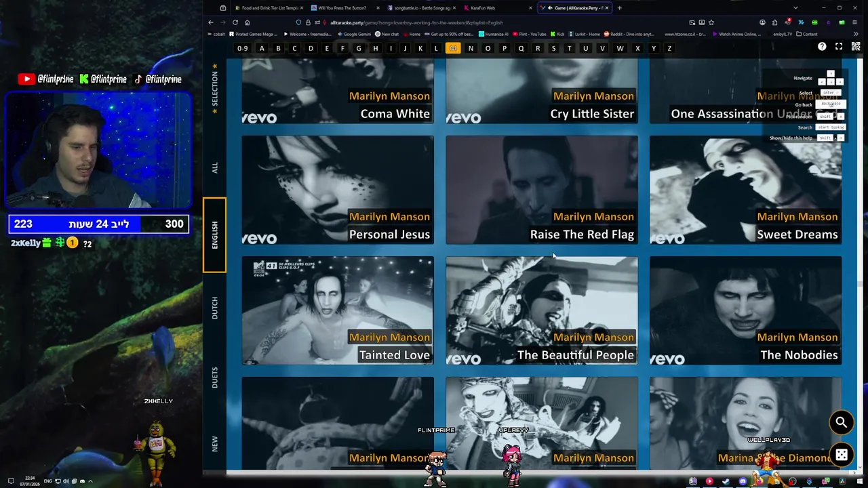The width and height of the screenshot is (868, 488).
Task: Open the Content bookmarks folder
Action: click(807, 34)
